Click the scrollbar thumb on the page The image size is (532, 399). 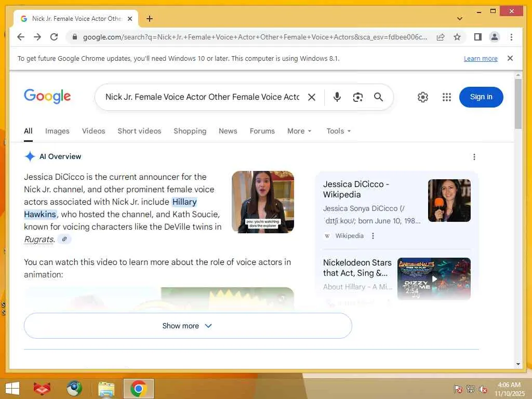[518, 103]
